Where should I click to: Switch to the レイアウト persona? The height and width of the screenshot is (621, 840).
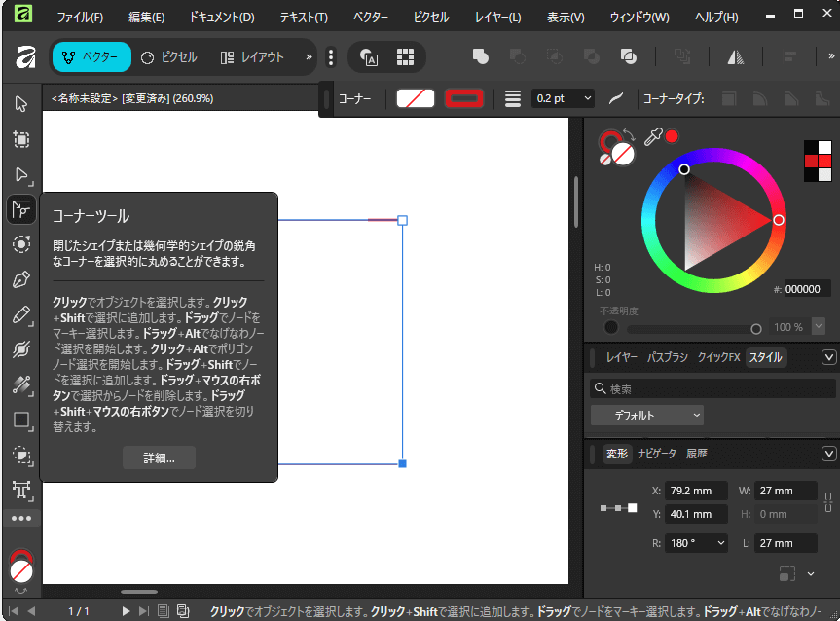252,57
